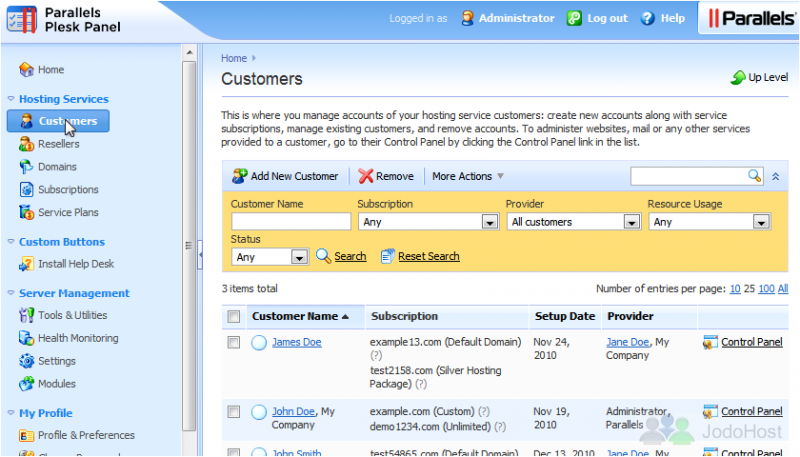Screen dimensions: 800x457
Task: Open the Tools & Utilities icon
Action: 26,315
